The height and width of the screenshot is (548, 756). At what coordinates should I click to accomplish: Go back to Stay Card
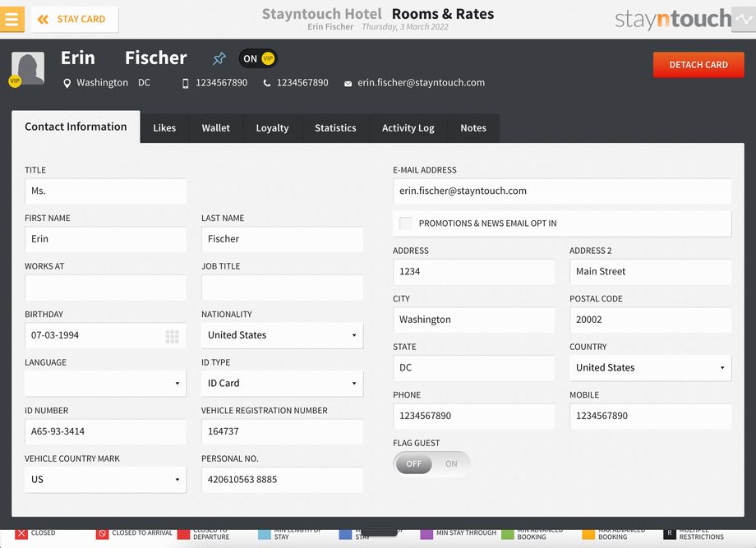coord(74,19)
